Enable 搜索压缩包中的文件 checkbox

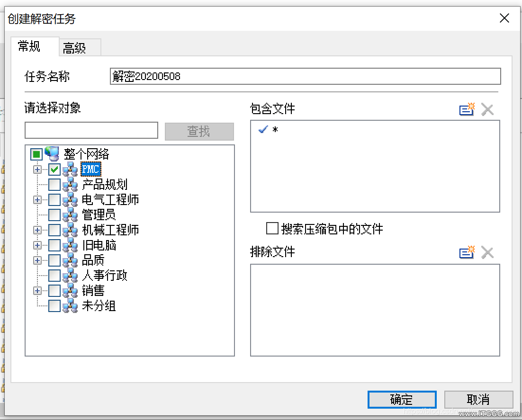[272, 228]
